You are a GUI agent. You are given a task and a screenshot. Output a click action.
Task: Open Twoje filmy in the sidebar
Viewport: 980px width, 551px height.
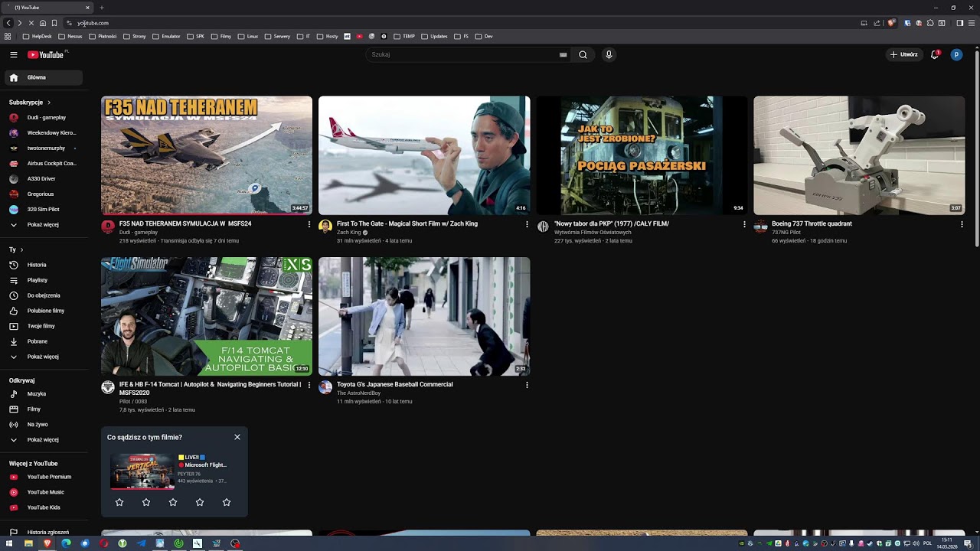coord(44,326)
